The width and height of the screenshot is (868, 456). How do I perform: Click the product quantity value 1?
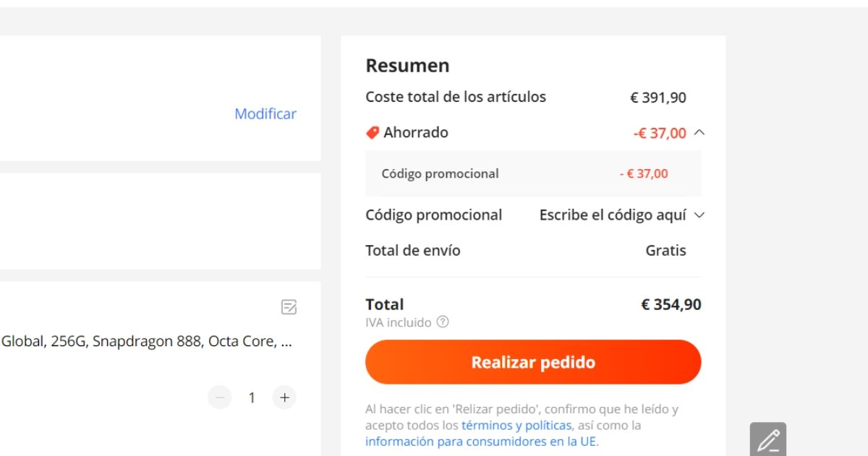click(x=252, y=397)
